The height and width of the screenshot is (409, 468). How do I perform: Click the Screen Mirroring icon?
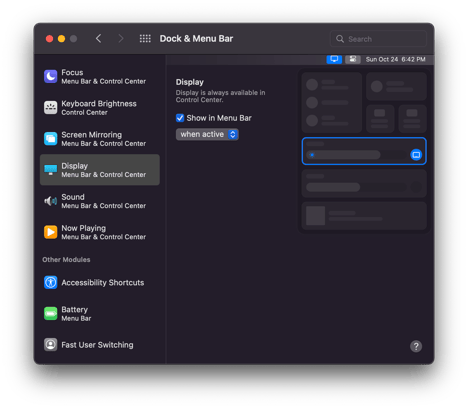point(51,139)
